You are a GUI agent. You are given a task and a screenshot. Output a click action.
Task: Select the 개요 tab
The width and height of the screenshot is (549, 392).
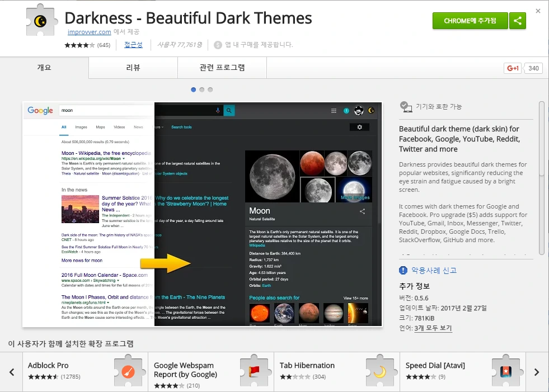point(44,68)
